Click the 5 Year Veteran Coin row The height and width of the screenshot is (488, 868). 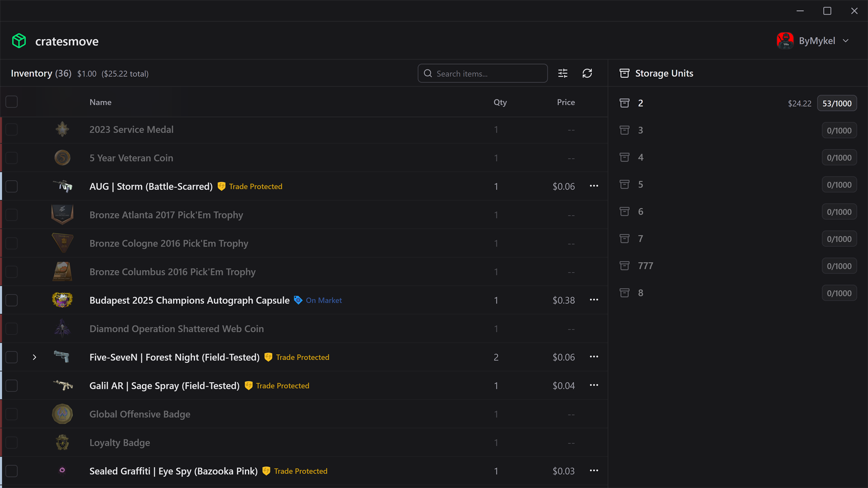[x=304, y=158]
